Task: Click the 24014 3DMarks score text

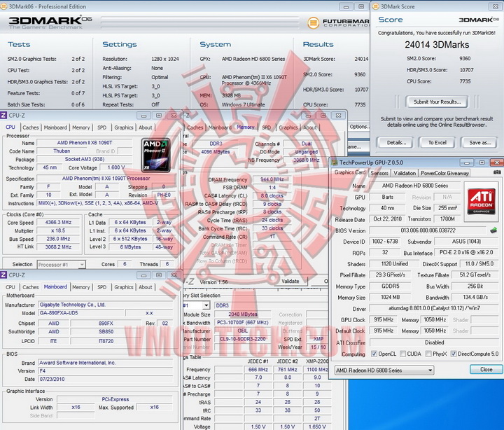Action: [437, 45]
